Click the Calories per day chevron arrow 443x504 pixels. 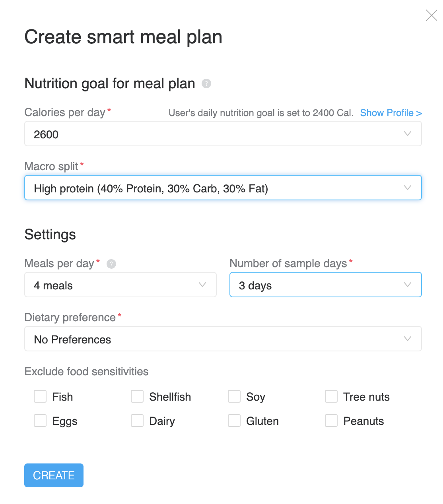click(408, 134)
